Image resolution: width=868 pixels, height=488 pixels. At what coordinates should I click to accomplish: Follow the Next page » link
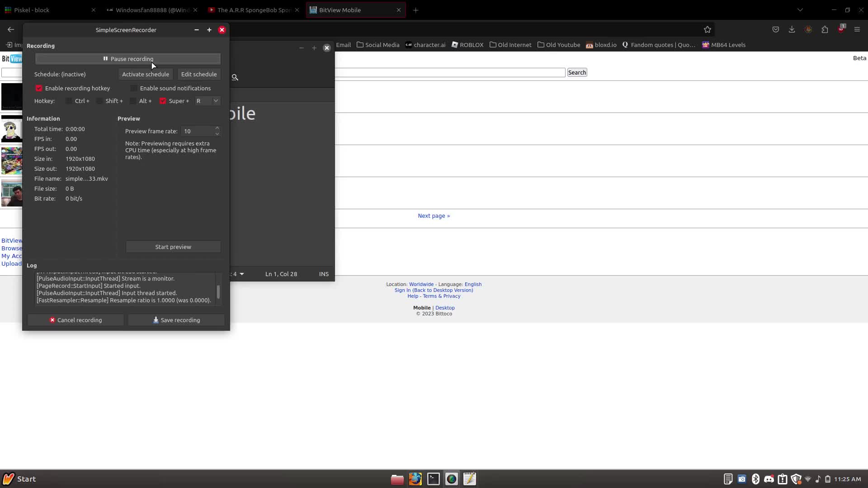[434, 216]
